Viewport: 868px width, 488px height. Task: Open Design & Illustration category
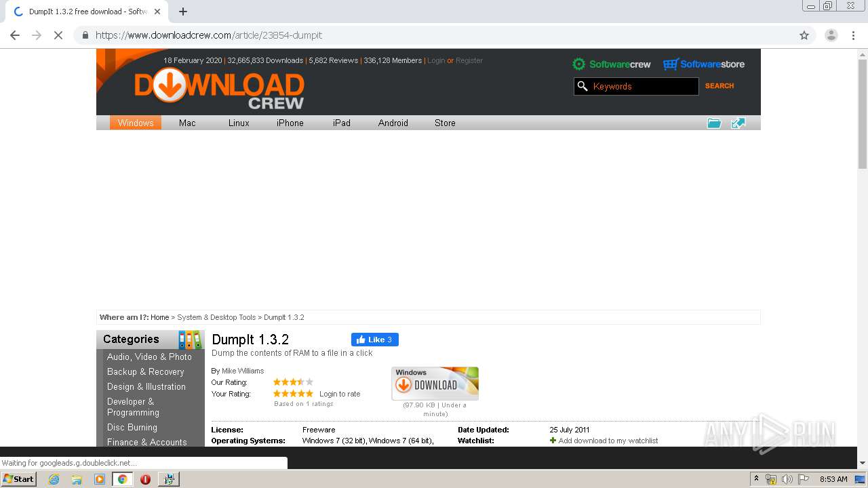(x=146, y=386)
